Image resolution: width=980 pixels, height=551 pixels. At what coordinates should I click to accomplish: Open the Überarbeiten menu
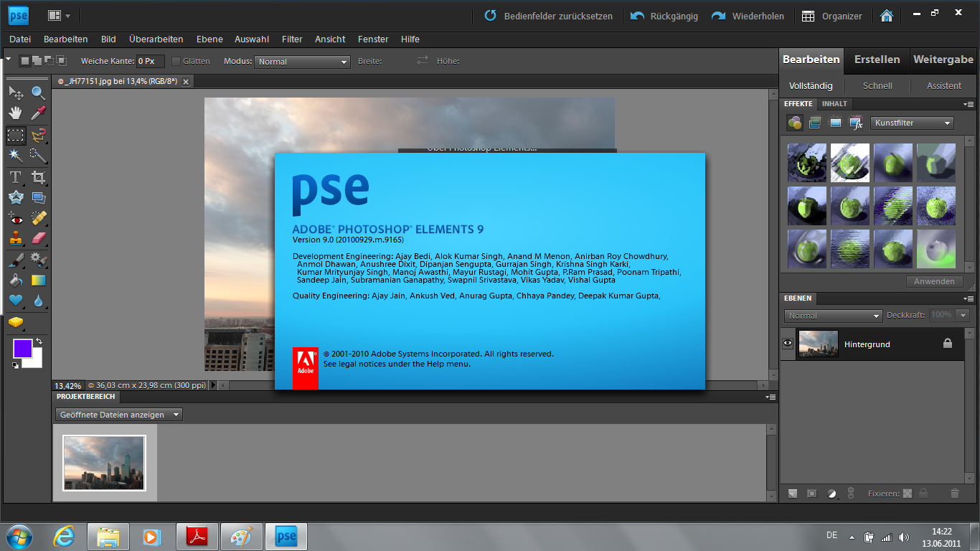pos(156,39)
